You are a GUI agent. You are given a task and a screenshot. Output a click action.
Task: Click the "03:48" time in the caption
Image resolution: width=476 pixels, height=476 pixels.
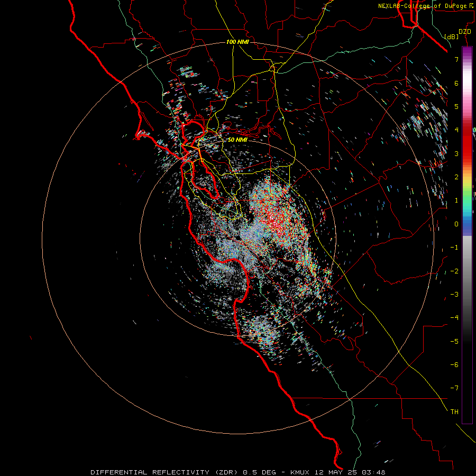373,472
